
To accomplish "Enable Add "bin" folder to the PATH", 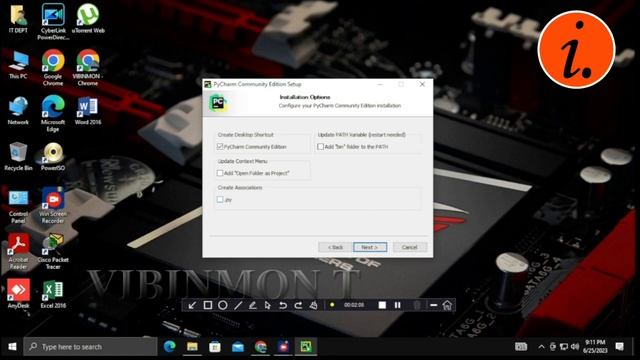I will (320, 147).
